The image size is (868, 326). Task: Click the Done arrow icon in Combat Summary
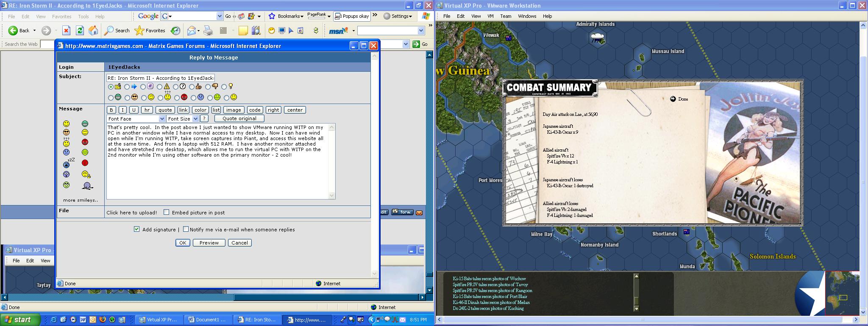673,99
